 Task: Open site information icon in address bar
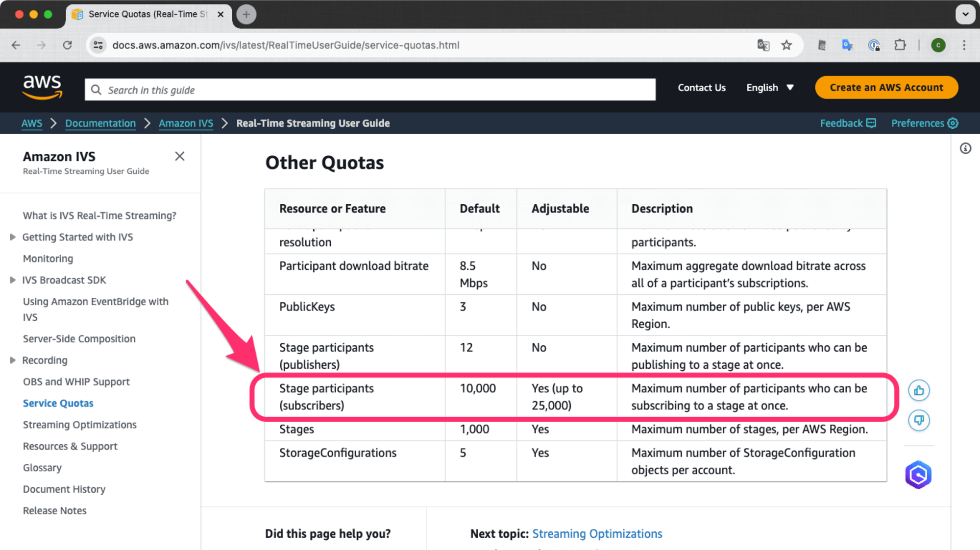tap(98, 45)
